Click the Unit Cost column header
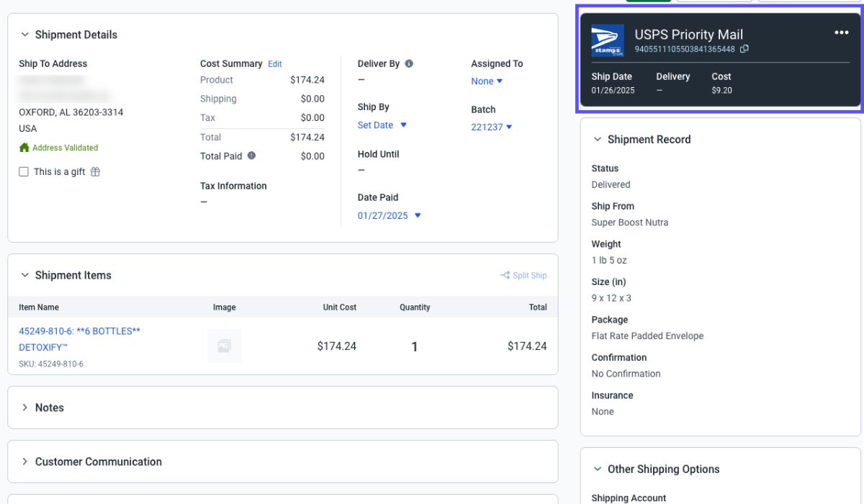The height and width of the screenshot is (504, 864). point(340,307)
